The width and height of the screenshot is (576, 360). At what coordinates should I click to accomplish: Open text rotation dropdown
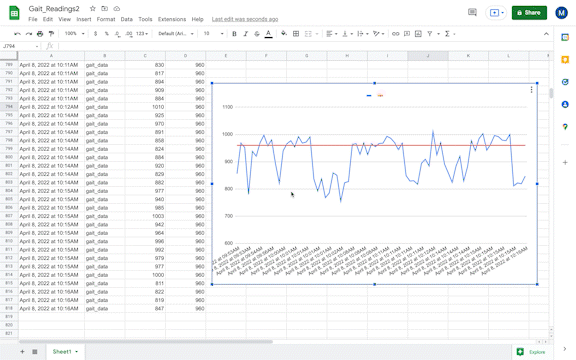coord(378,34)
